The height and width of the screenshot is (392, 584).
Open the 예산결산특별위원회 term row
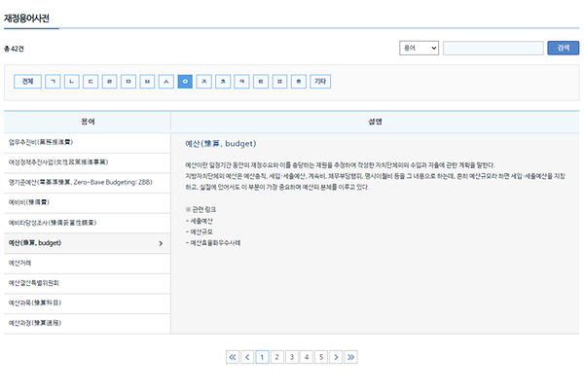tap(88, 283)
